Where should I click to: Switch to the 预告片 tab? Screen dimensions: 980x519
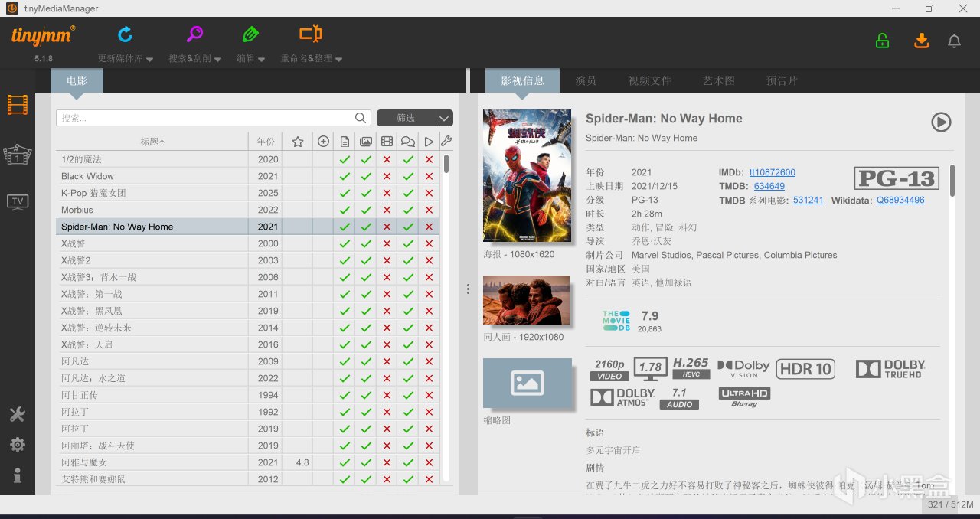pos(782,80)
